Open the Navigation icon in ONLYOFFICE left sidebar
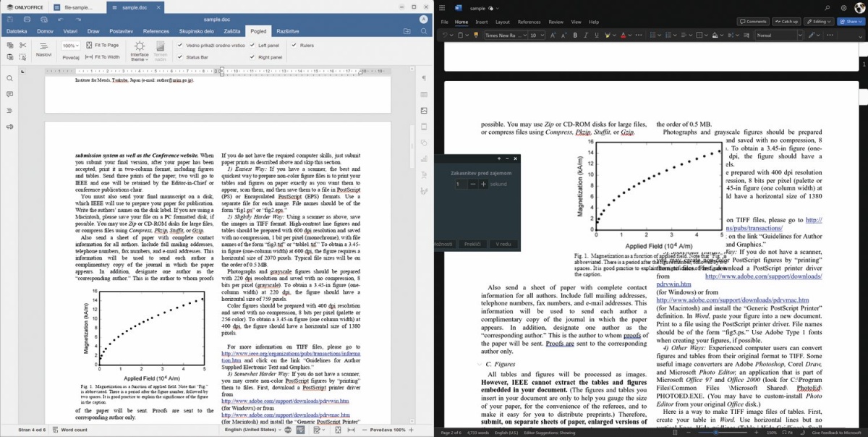Image resolution: width=868 pixels, height=437 pixels. [9, 110]
